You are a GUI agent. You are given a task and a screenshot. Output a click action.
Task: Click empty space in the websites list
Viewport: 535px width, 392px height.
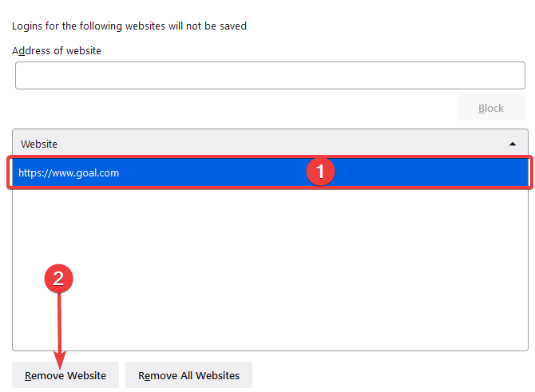(270, 270)
